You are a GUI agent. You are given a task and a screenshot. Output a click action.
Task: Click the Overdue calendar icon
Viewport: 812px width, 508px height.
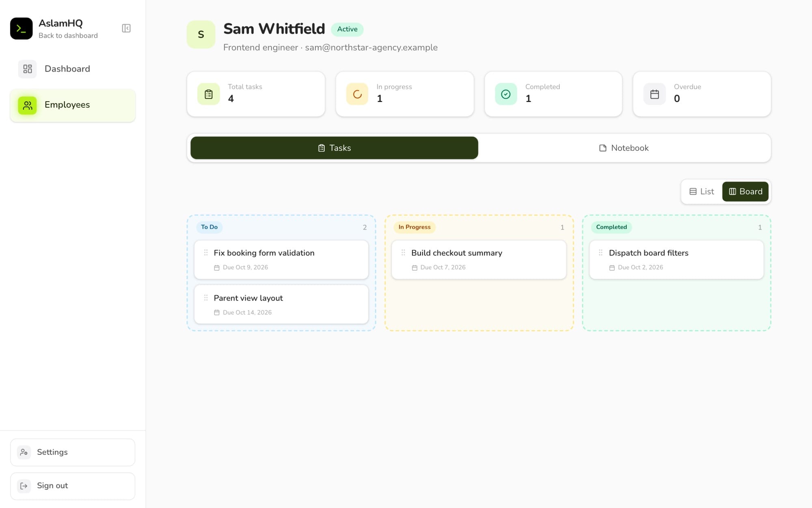coord(654,94)
